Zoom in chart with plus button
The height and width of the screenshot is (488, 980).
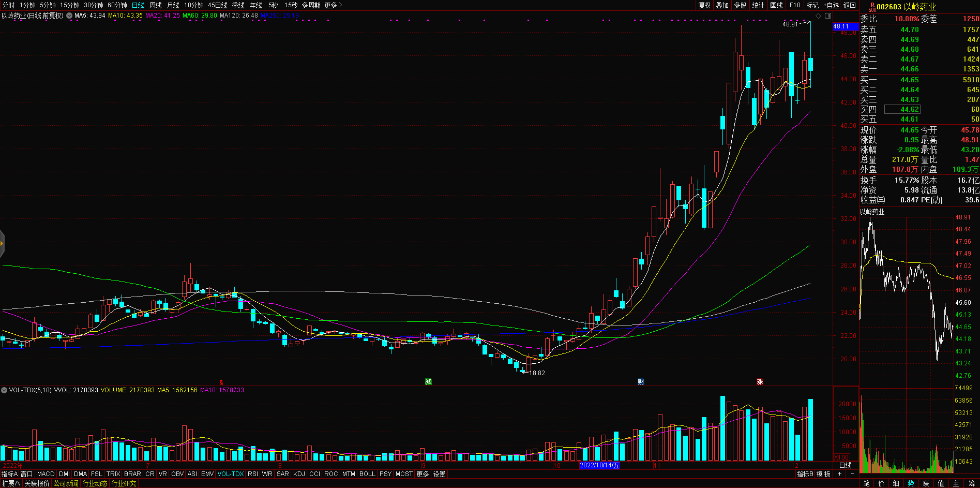click(x=839, y=474)
